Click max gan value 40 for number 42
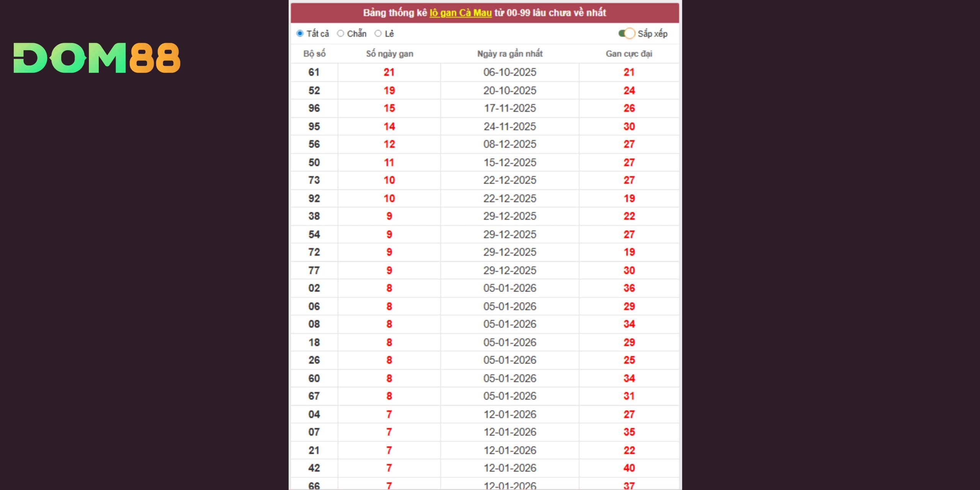 [629, 468]
